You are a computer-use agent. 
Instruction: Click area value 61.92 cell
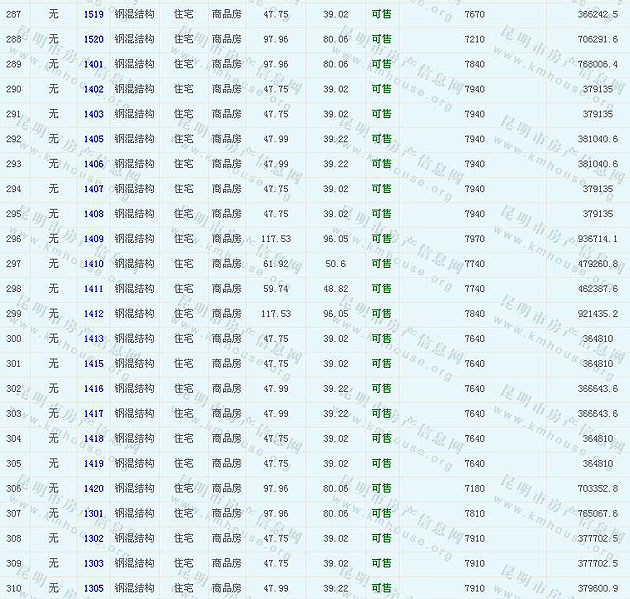(x=275, y=264)
